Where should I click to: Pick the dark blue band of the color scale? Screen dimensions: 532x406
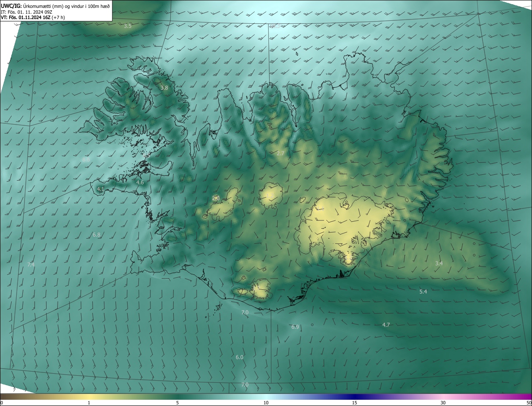[355, 396]
